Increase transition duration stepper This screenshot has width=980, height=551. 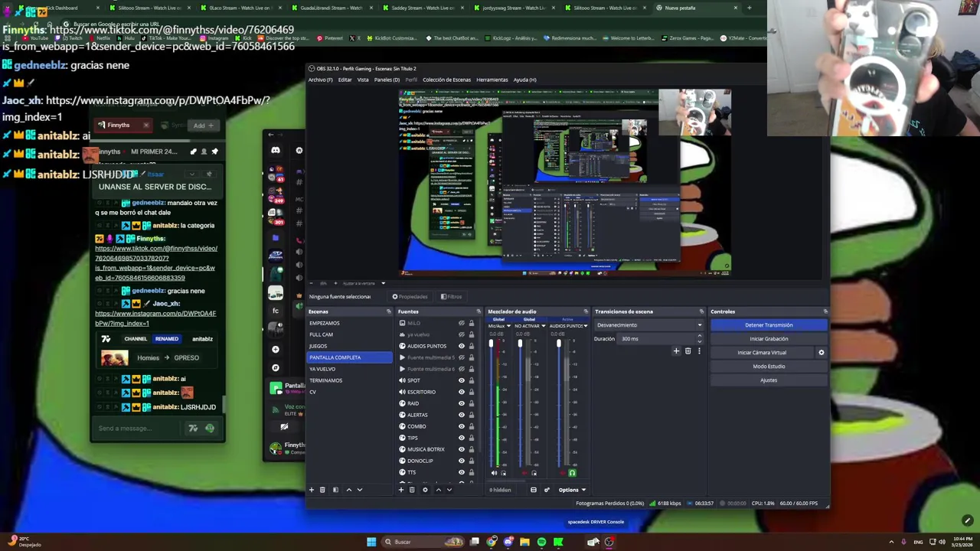pos(699,337)
